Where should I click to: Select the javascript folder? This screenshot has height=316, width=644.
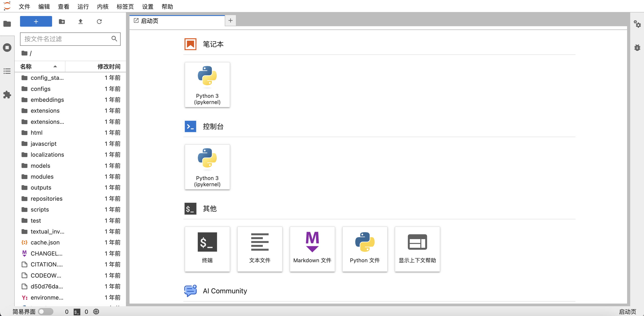71,144
